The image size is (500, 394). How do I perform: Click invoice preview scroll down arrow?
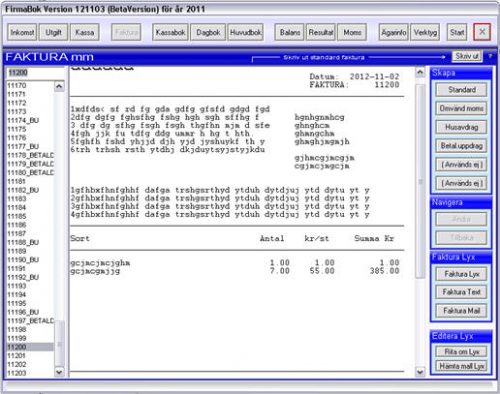(x=420, y=372)
